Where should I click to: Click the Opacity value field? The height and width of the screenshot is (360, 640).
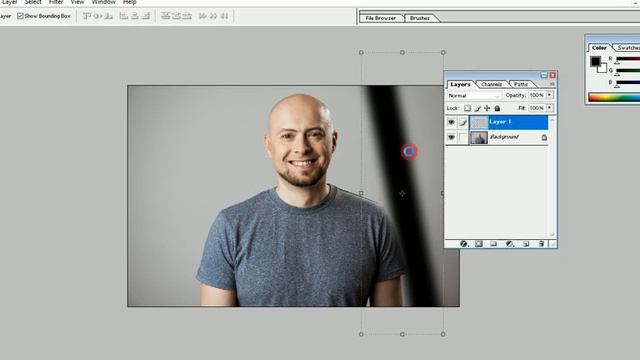tap(537, 95)
